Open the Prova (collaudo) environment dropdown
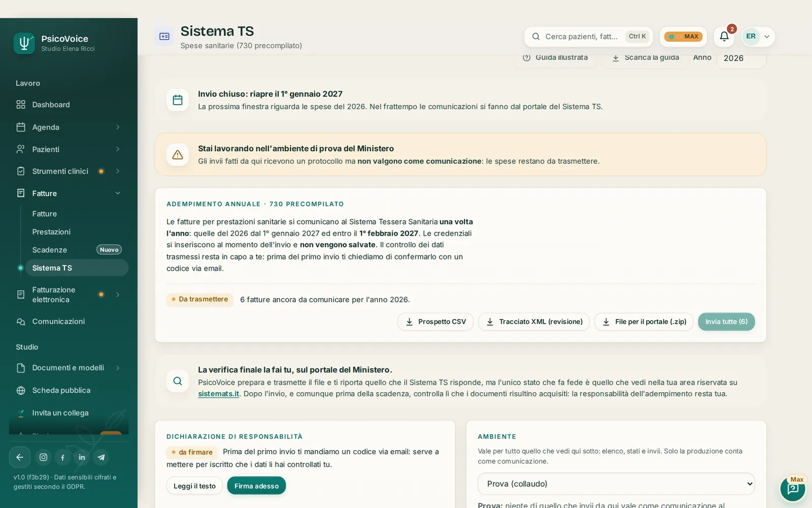812x508 pixels. click(x=616, y=484)
